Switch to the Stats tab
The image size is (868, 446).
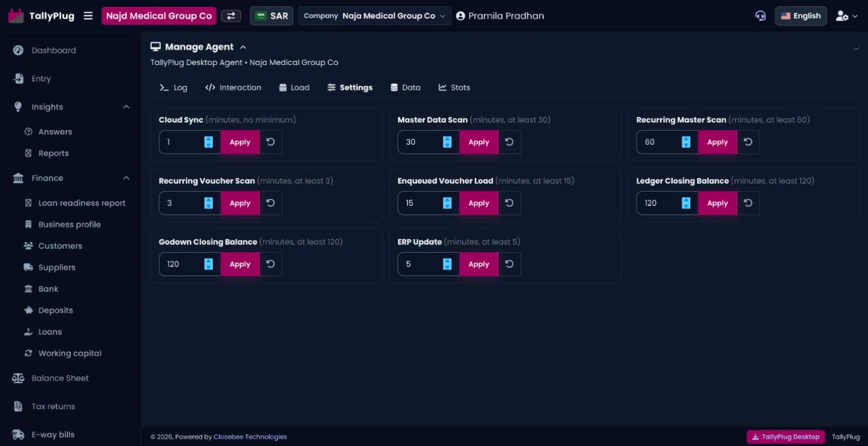click(x=454, y=87)
